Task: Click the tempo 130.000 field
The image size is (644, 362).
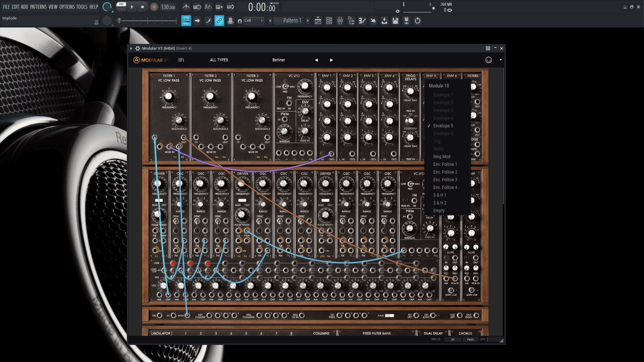Action: point(168,7)
